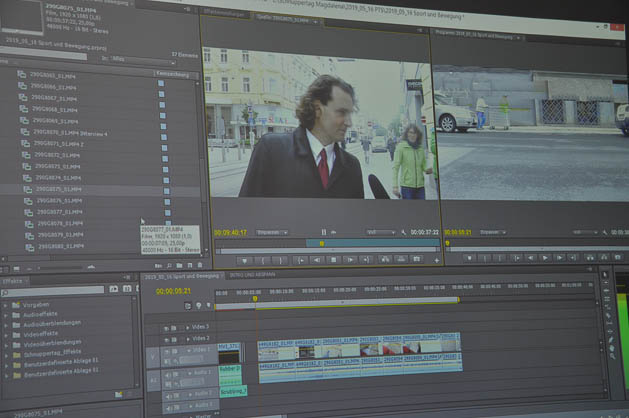Open the Source monitor playback resolution dropdown

[380, 232]
